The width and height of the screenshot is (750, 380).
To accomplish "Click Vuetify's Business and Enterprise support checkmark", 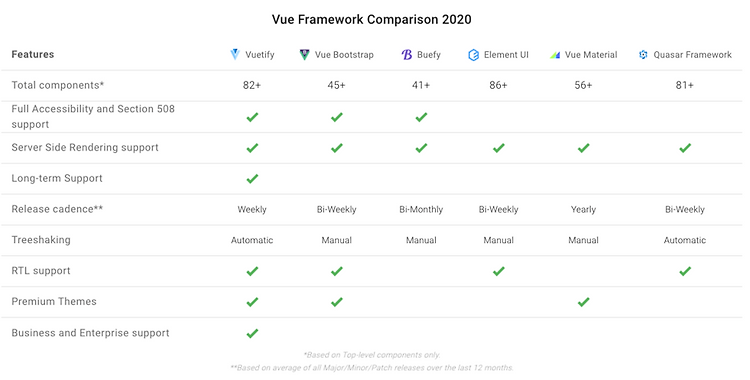I will point(252,333).
